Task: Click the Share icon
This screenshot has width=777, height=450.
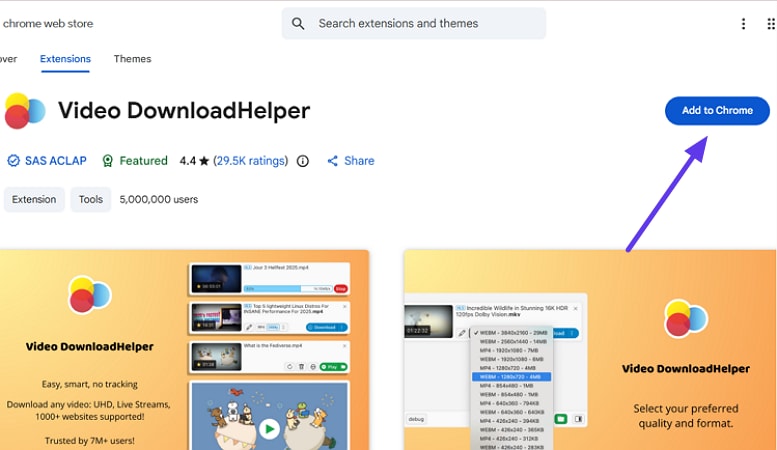Action: tap(333, 161)
